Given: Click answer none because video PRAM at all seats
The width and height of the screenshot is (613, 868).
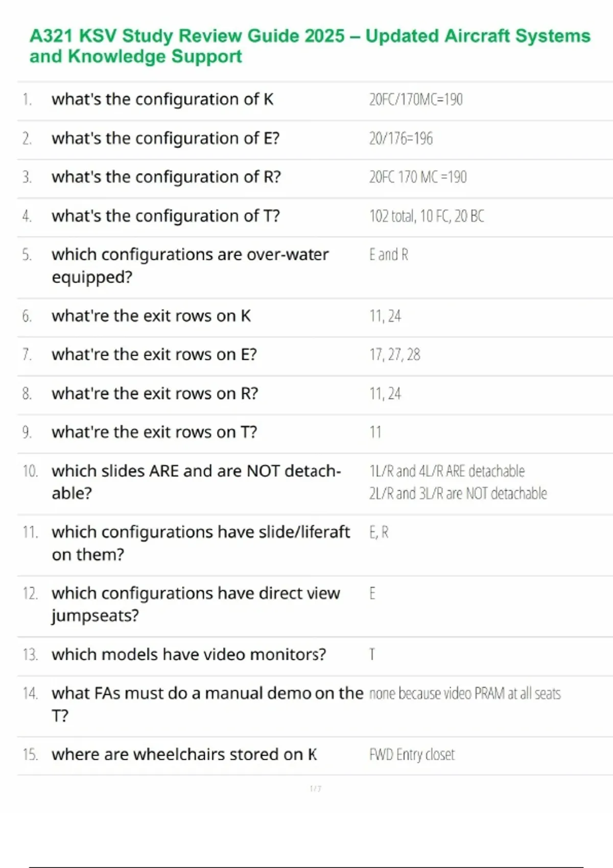Looking at the screenshot, I should click(465, 693).
